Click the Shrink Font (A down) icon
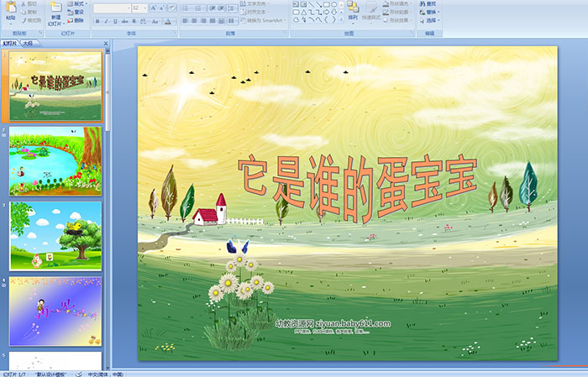Screen dimensions: 588x377 coord(161,8)
